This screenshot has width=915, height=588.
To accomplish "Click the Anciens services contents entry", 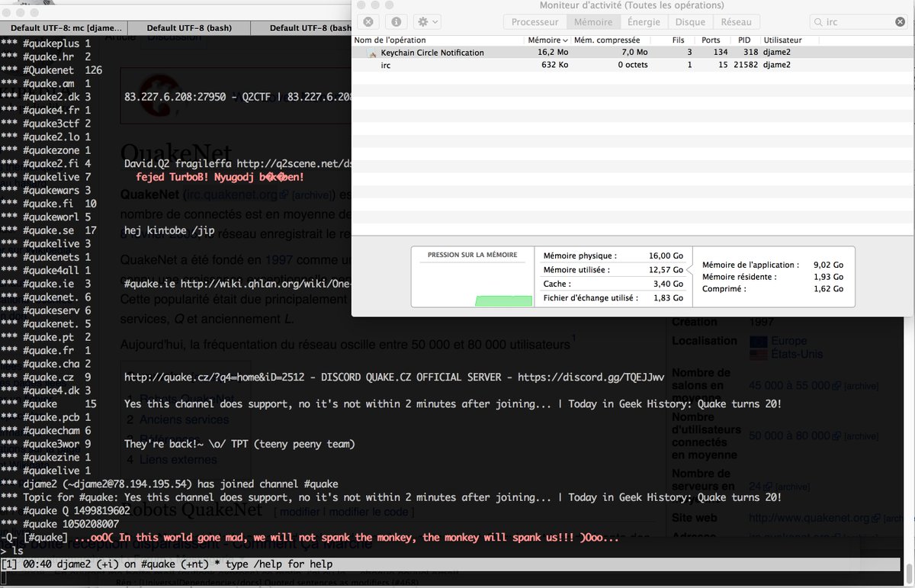I will click(x=184, y=420).
